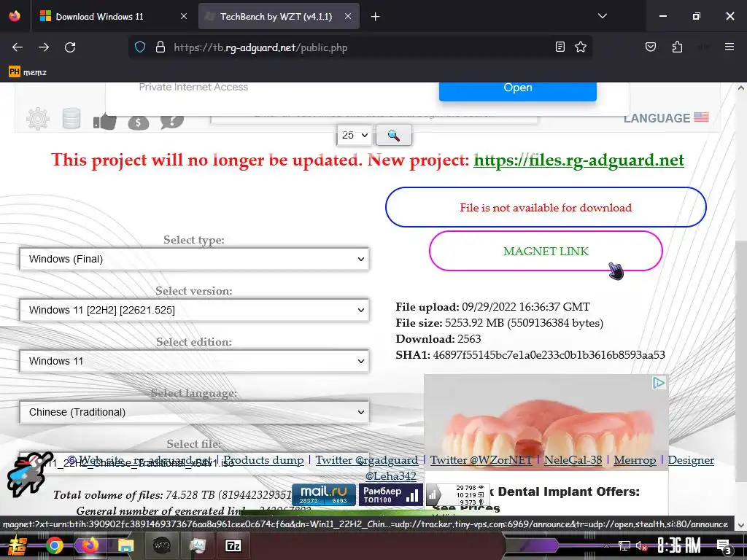The width and height of the screenshot is (747, 560).
Task: Open the padlock site information icon
Action: pyautogui.click(x=160, y=47)
